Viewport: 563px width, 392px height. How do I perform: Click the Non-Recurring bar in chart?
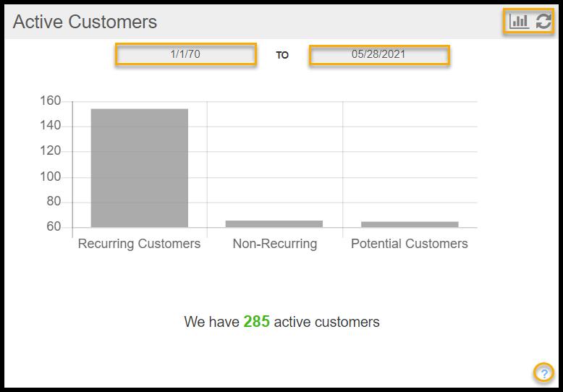(274, 223)
